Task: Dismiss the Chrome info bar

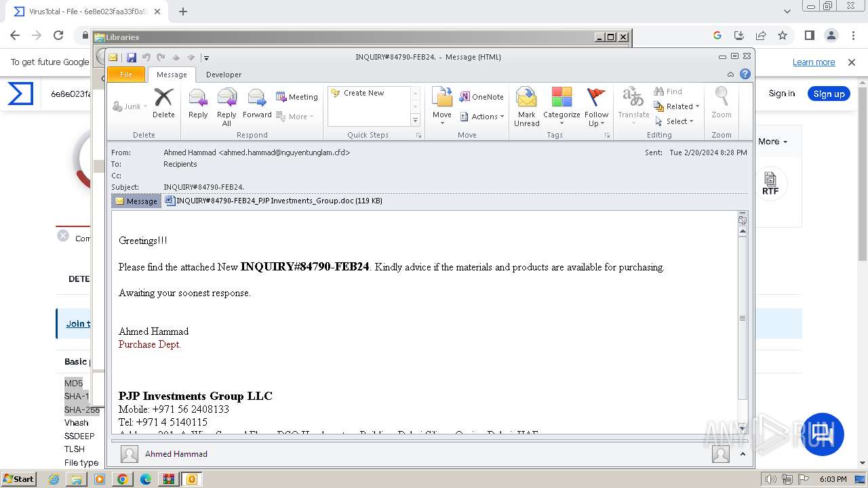Action: tap(852, 62)
